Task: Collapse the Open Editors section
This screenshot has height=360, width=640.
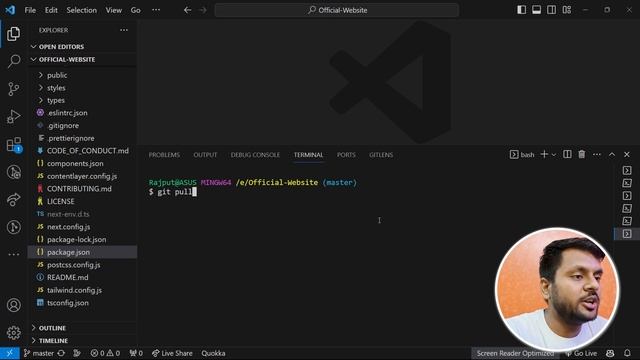Action: coord(83,47)
